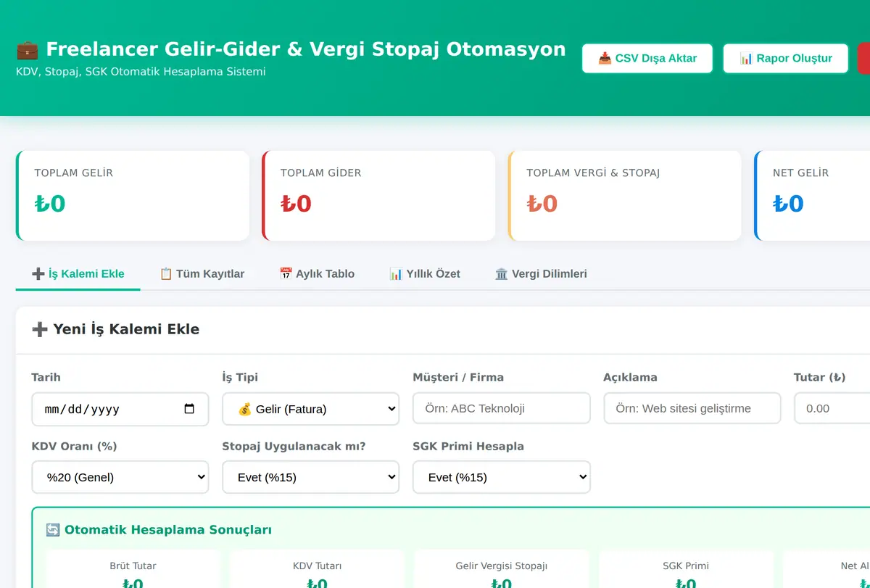Screen dimensions: 870x588
Task: Click the briefcase icon in header title
Action: click(28, 49)
